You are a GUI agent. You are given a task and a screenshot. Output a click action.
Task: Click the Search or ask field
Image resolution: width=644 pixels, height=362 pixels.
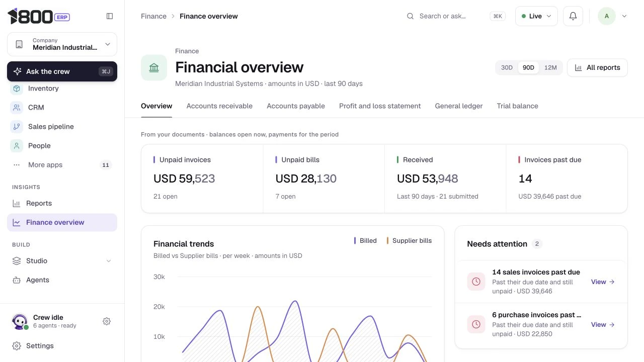coord(455,16)
